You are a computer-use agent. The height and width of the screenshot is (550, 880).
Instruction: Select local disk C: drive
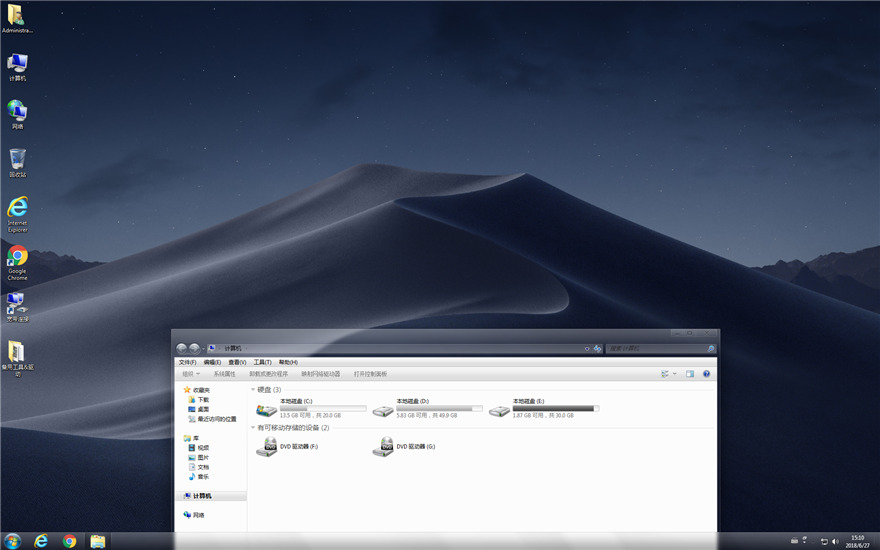[x=311, y=409]
